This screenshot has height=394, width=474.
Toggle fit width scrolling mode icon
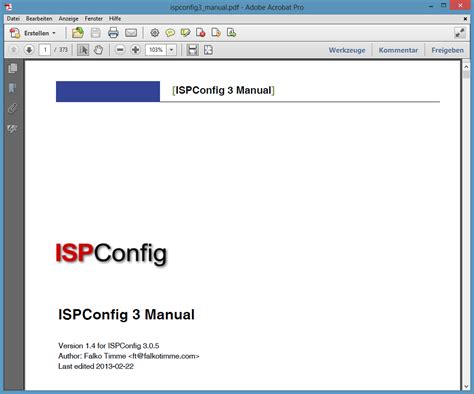pyautogui.click(x=192, y=50)
